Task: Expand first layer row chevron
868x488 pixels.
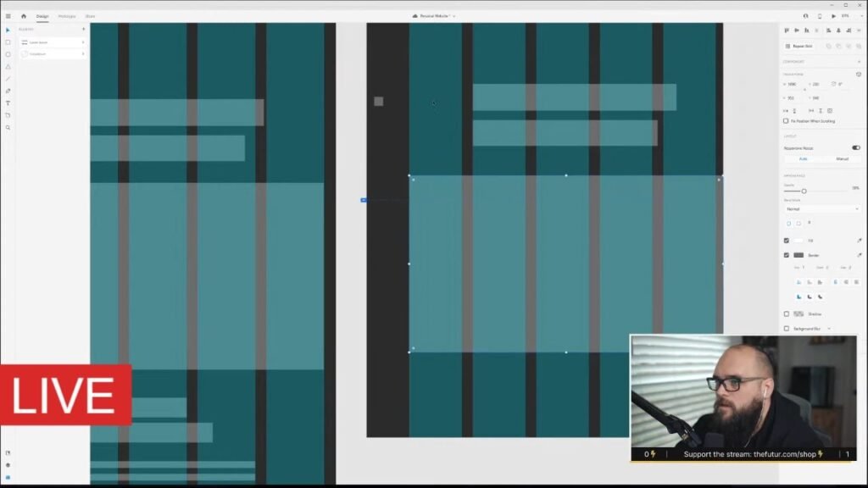Action: tap(83, 42)
